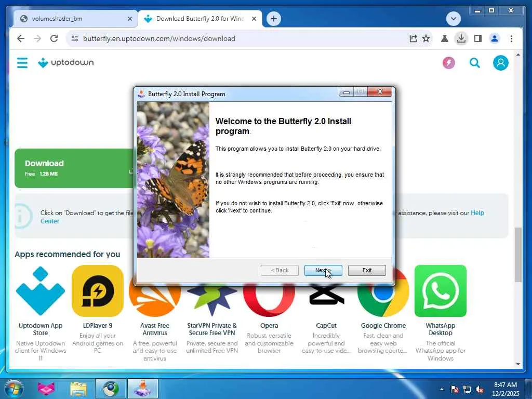Viewport: 532px width, 399px height.
Task: Open a new browser tab
Action: 274,19
